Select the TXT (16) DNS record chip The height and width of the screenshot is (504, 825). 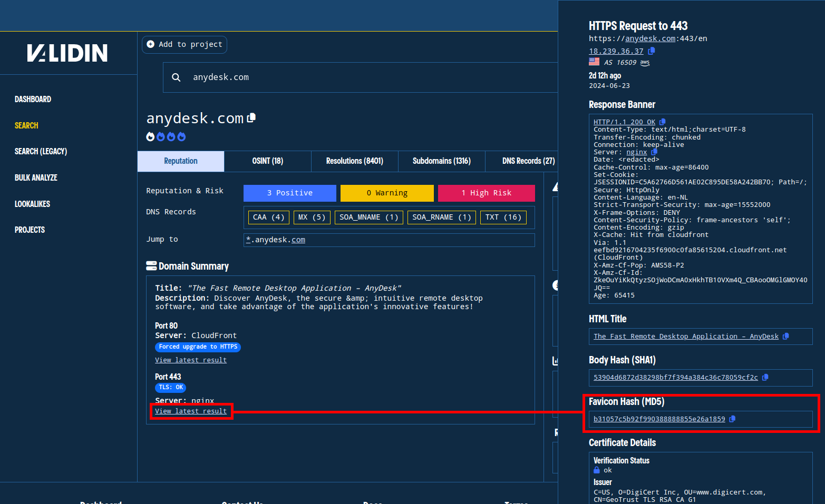pos(503,218)
